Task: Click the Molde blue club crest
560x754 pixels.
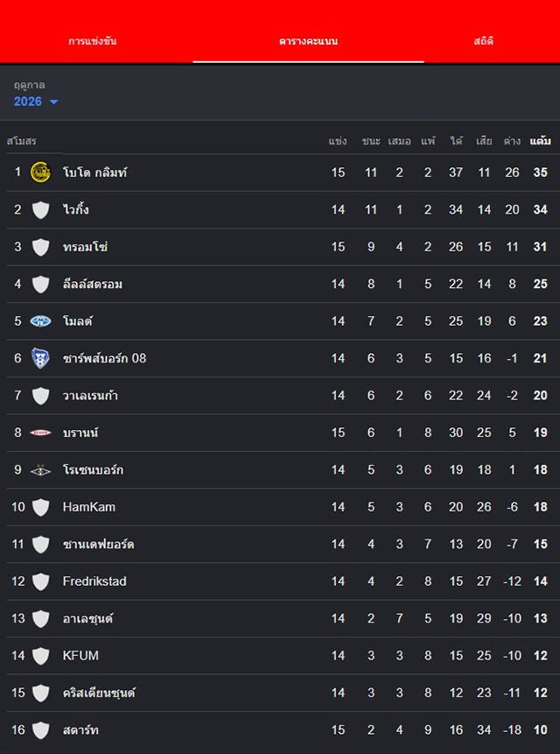Action: point(40,321)
